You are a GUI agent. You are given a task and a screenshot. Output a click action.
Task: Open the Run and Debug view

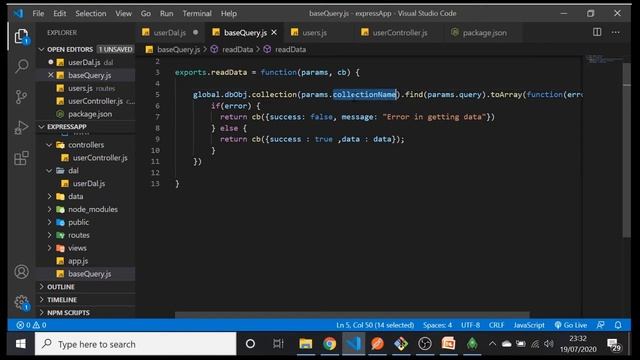point(21,127)
